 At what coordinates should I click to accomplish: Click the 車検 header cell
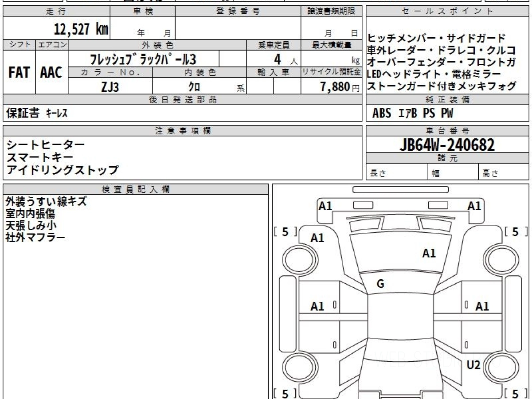(143, 12)
